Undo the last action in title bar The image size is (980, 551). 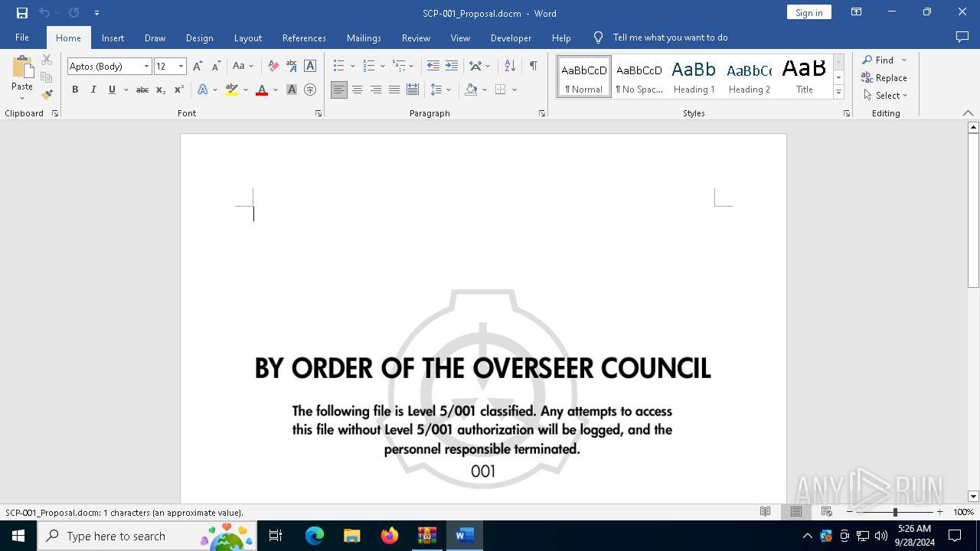point(44,13)
